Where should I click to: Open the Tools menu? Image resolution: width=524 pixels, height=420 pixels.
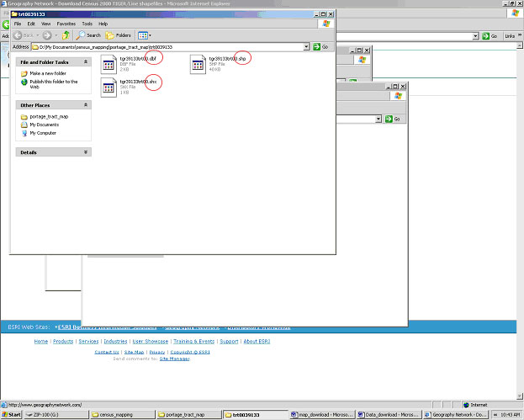point(87,24)
